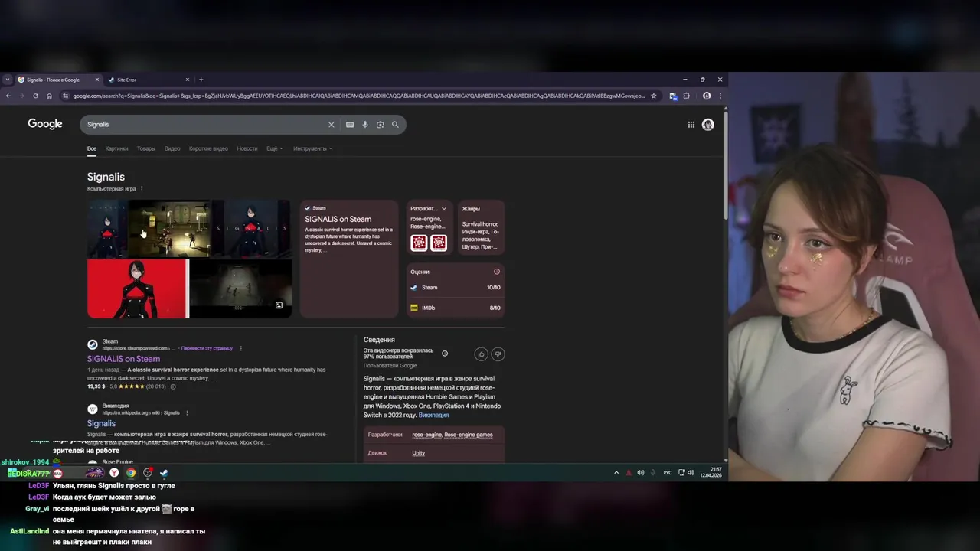980x551 pixels.
Task: Open the tab search dropdown arrow
Action: click(x=8, y=80)
